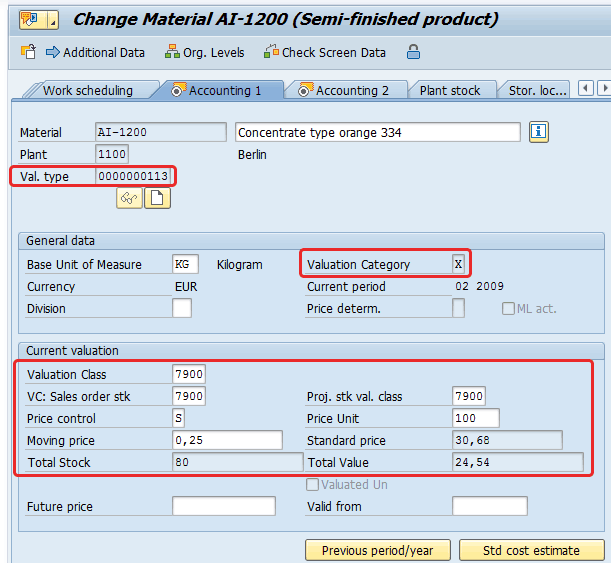Click the glasses display icon under Val. type
The height and width of the screenshot is (563, 611).
tap(129, 198)
